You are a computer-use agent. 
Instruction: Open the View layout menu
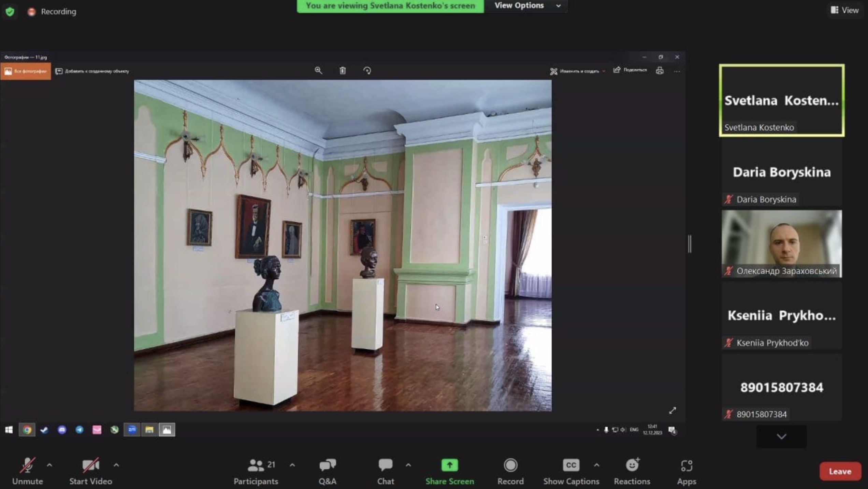[845, 10]
